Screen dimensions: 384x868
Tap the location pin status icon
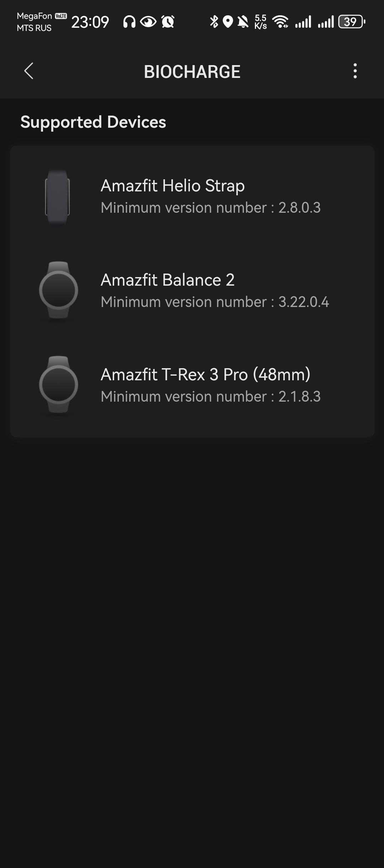228,22
